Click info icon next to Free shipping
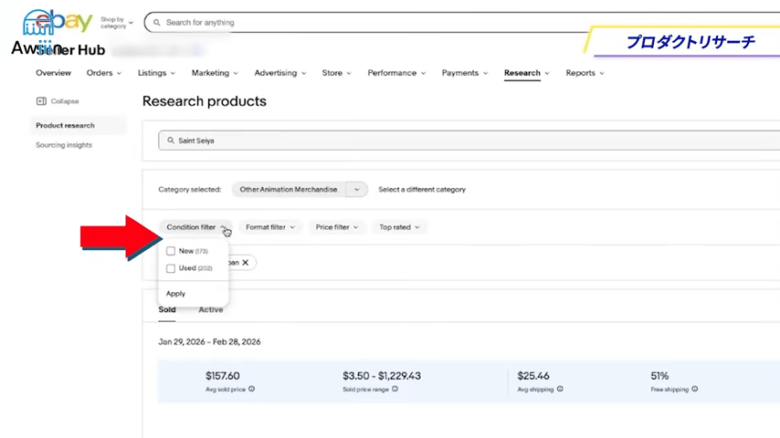The height and width of the screenshot is (438, 780). coord(695,389)
